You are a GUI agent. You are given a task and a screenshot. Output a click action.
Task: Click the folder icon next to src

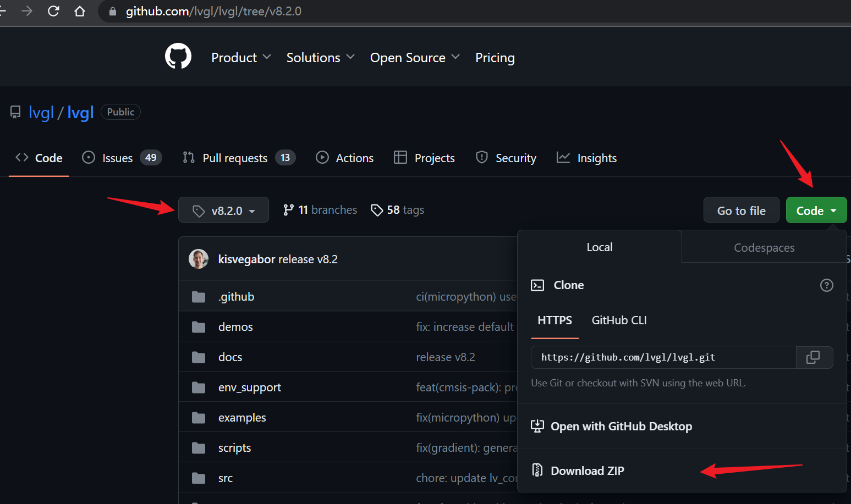199,478
